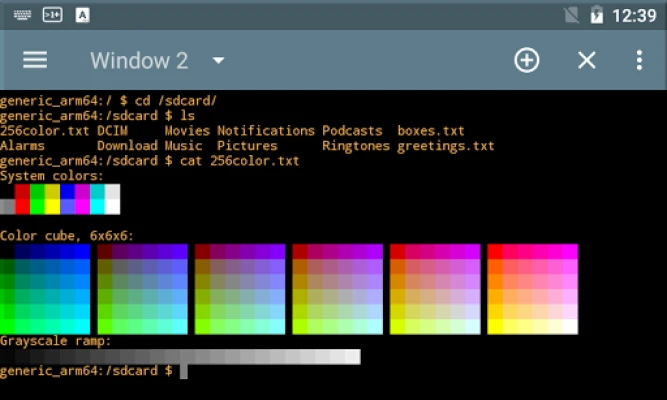Tap the battery charging icon
Image resolution: width=667 pixels, height=400 pixels.
(597, 15)
